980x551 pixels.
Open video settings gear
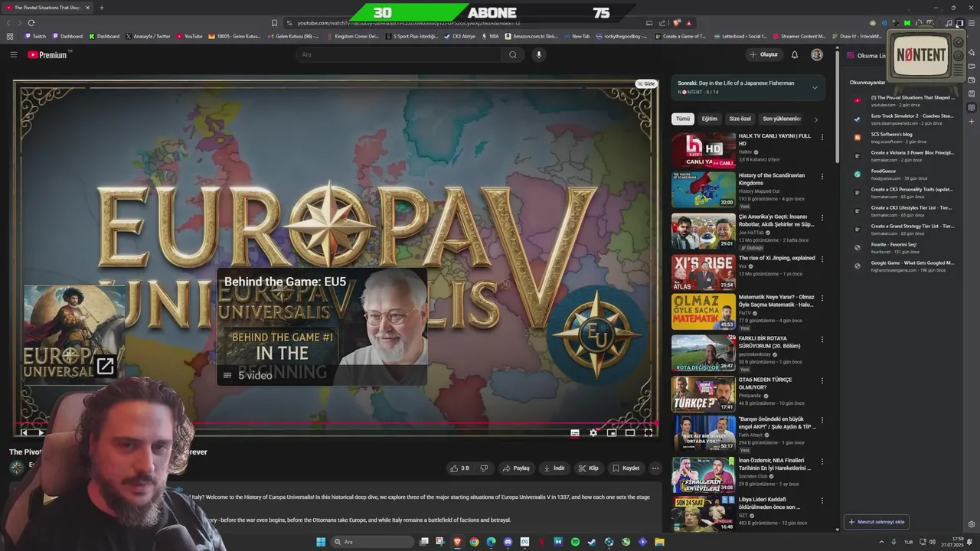tap(593, 433)
